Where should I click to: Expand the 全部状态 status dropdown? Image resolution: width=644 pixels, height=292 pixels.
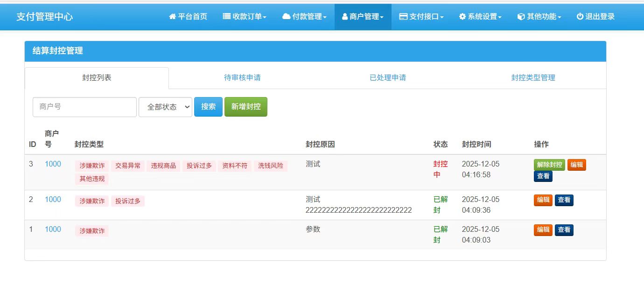coord(165,107)
